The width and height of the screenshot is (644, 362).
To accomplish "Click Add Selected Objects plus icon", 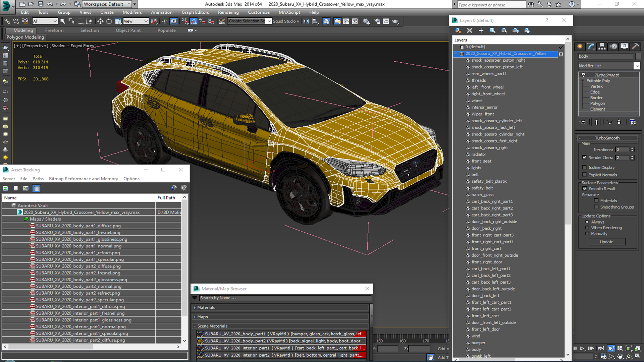I will 481,31.
